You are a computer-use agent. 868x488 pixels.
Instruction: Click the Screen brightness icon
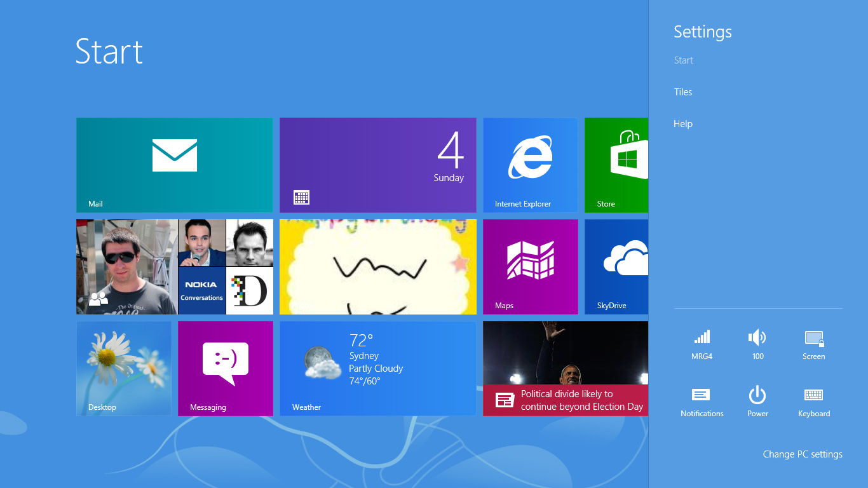813,344
